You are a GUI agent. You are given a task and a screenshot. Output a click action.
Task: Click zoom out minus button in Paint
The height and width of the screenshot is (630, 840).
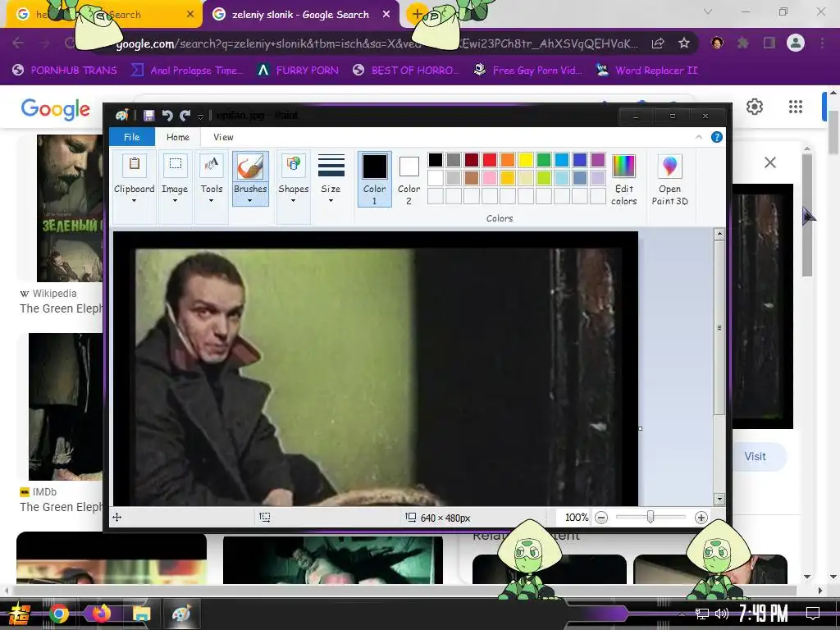click(x=601, y=518)
